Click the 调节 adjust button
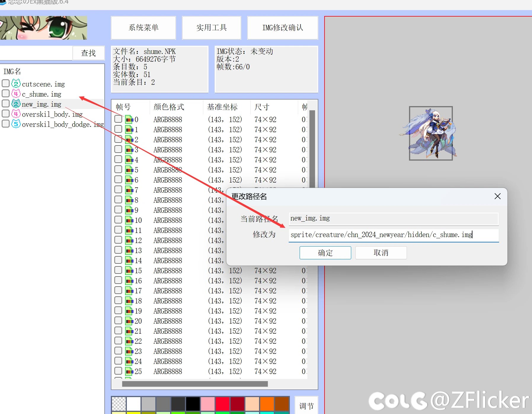Viewport: 532px width, 414px height. pyautogui.click(x=306, y=405)
